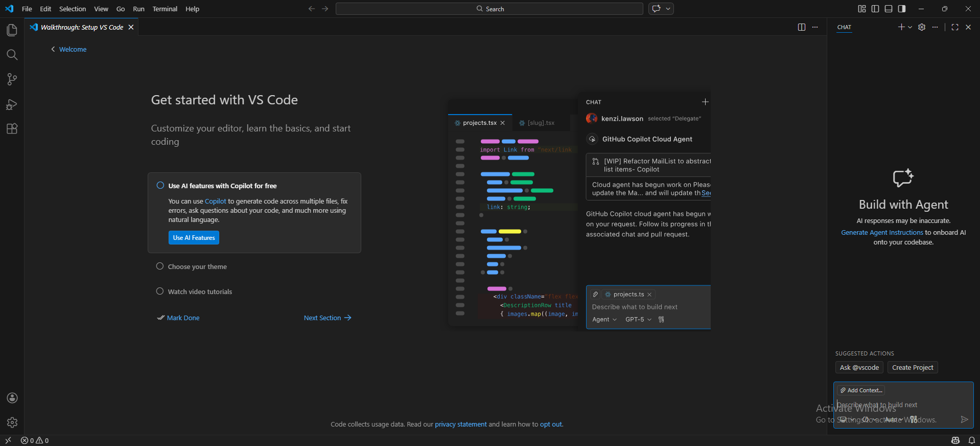Click Copilot status icon in status bar
Screen dimensions: 980x446
(x=955, y=440)
